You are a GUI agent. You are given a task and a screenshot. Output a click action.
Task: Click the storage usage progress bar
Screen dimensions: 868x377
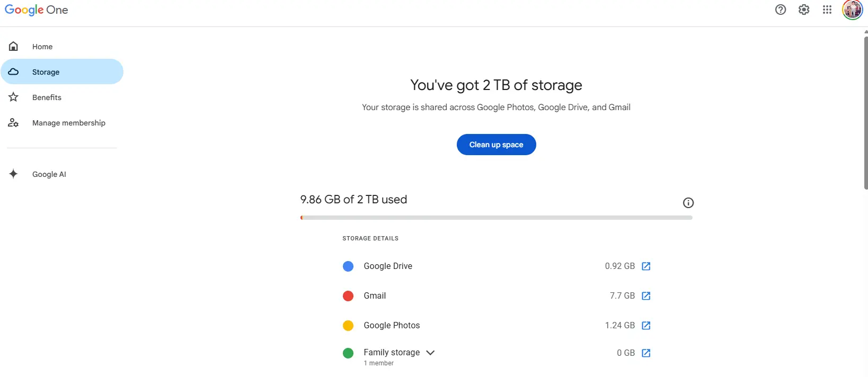[x=497, y=218]
